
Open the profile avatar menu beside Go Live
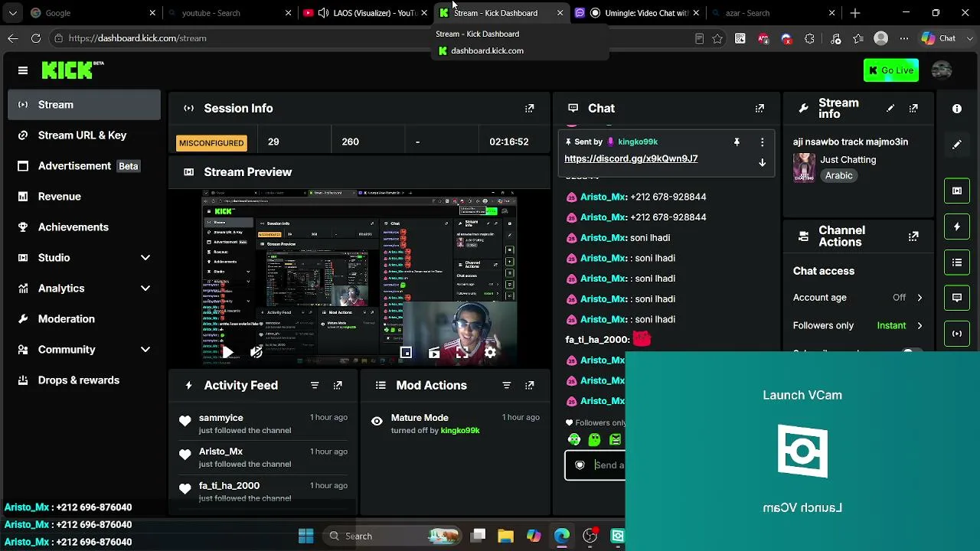(942, 70)
